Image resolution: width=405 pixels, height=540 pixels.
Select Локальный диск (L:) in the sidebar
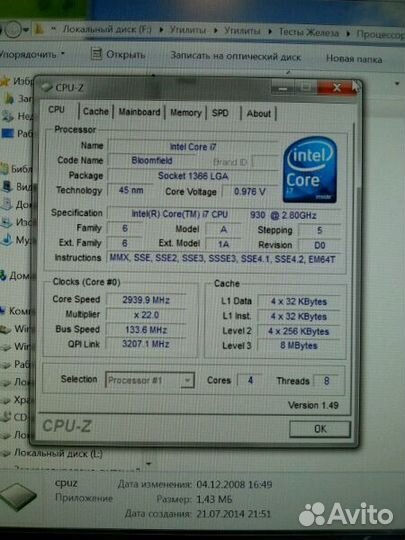[x=58, y=454]
